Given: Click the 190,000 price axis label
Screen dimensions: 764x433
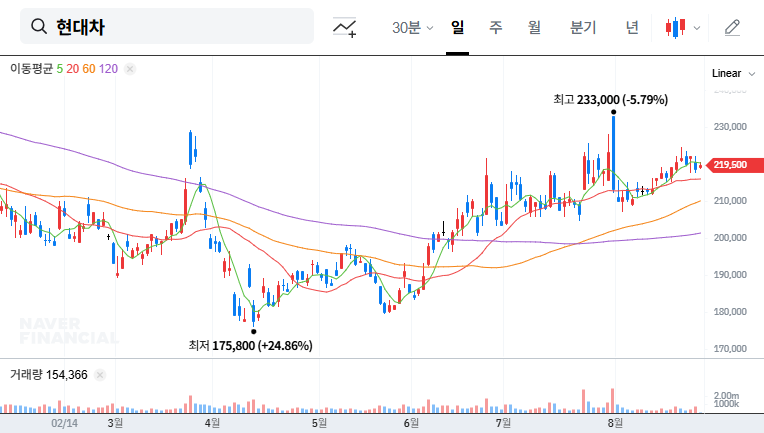Looking at the screenshot, I should click(730, 275).
